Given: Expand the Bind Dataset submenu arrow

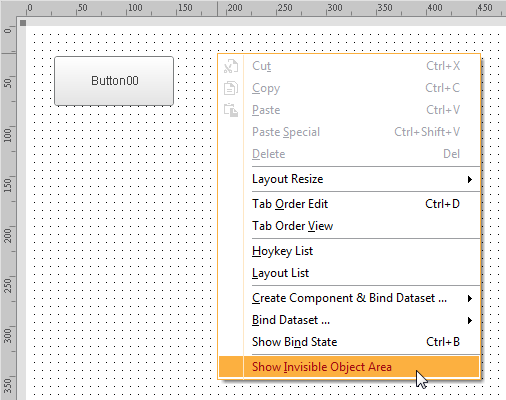Looking at the screenshot, I should [470, 320].
